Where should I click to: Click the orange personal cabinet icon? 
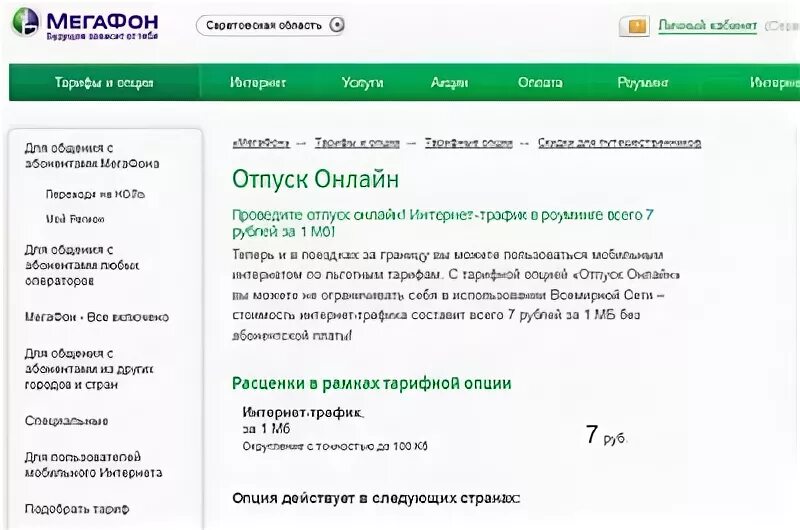[634, 26]
